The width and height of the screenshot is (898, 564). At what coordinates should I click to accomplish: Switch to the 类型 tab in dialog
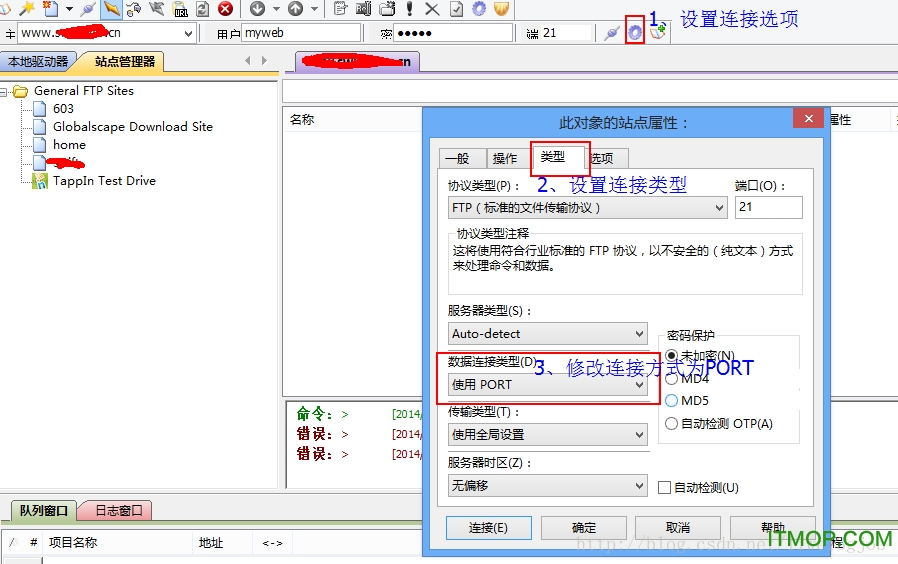point(552,157)
